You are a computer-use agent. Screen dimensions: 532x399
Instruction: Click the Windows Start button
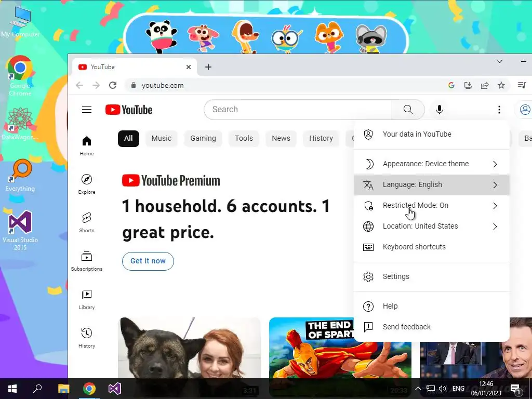pyautogui.click(x=12, y=389)
